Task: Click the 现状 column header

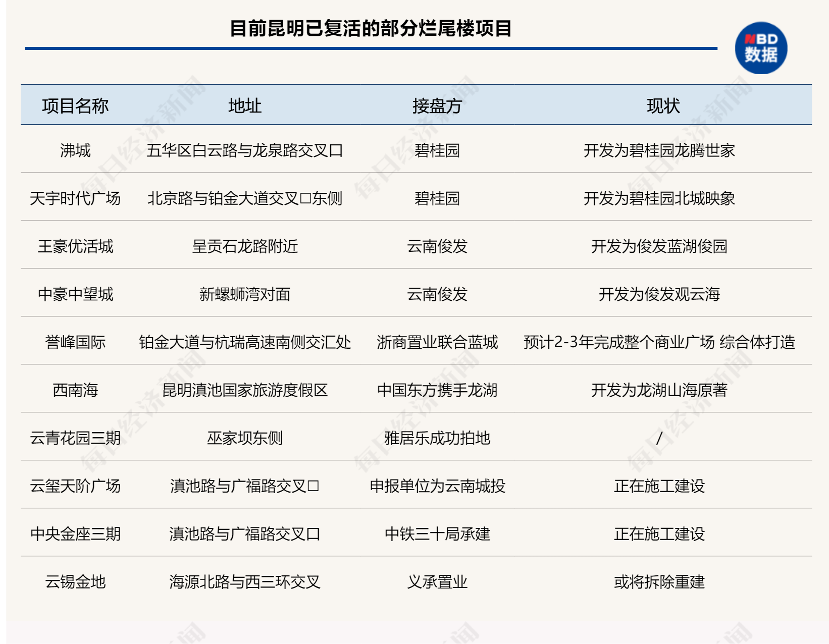Action: [x=663, y=106]
